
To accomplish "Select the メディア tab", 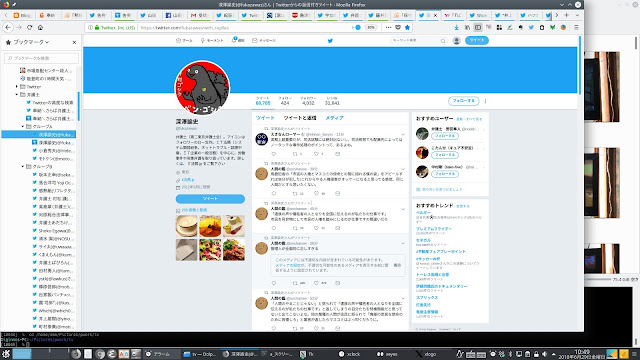I will pos(334,118).
